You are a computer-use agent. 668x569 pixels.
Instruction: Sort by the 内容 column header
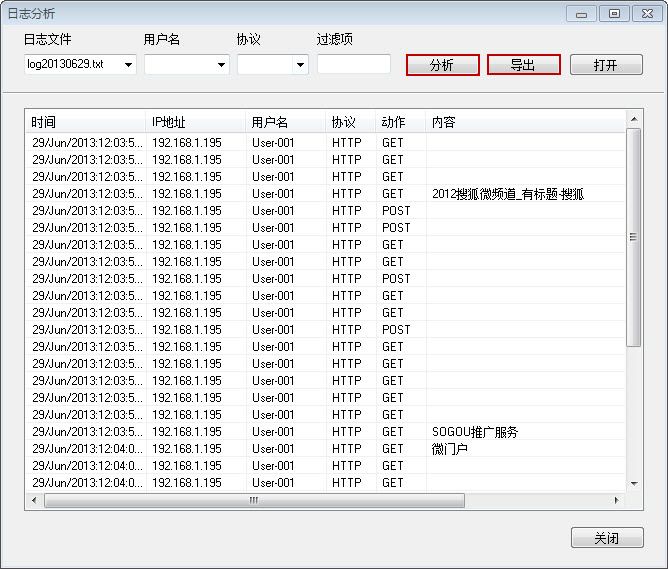tap(525, 122)
